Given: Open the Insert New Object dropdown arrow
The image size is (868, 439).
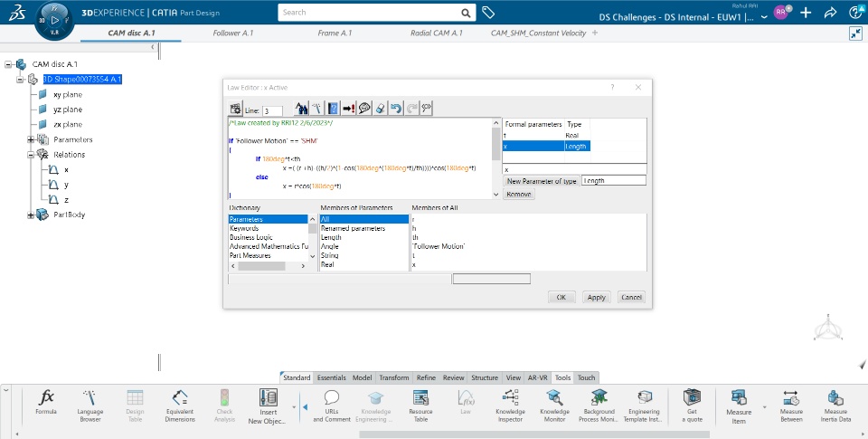Looking at the screenshot, I should (x=294, y=407).
